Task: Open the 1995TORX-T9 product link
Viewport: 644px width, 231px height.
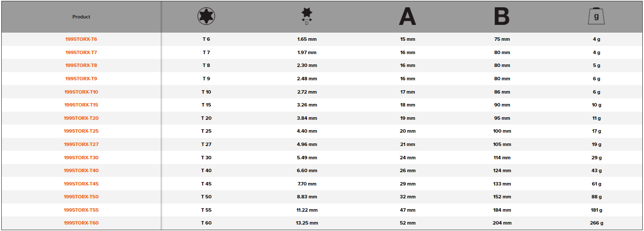Action: tap(81, 79)
